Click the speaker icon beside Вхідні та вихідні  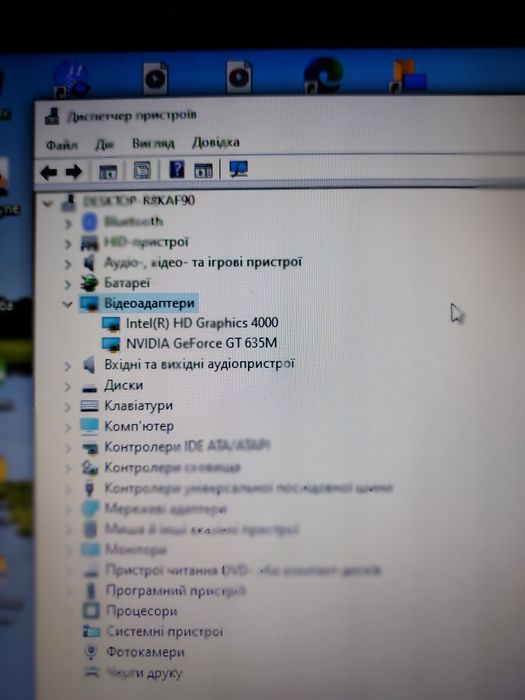click(89, 366)
